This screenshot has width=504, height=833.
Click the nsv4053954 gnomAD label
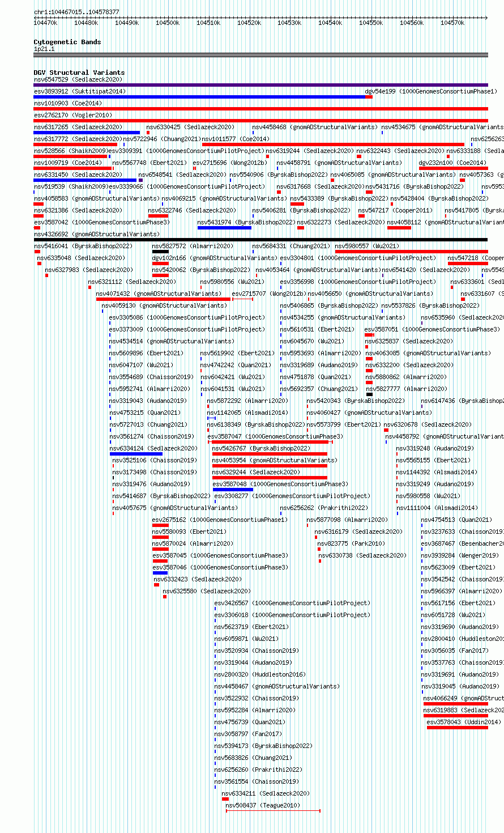pyautogui.click(x=275, y=461)
